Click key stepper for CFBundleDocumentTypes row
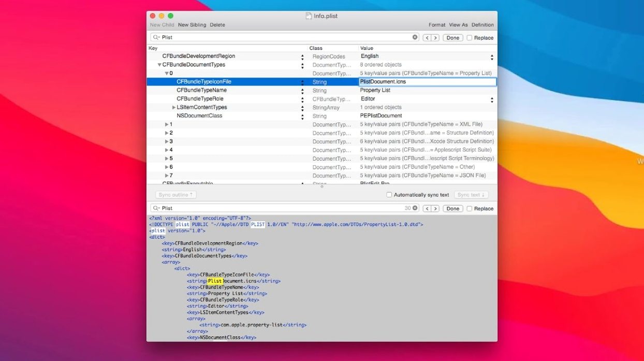Image resolution: width=644 pixels, height=361 pixels. tap(302, 65)
